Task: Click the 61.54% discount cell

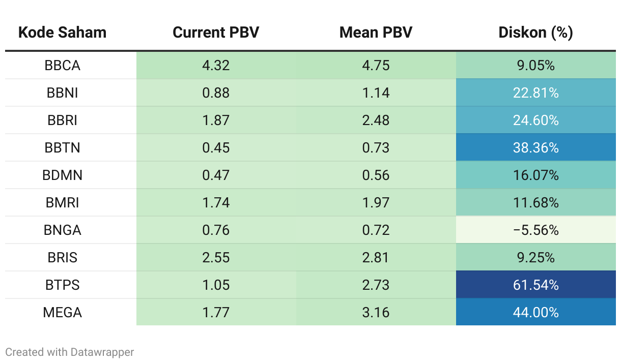Action: point(535,285)
